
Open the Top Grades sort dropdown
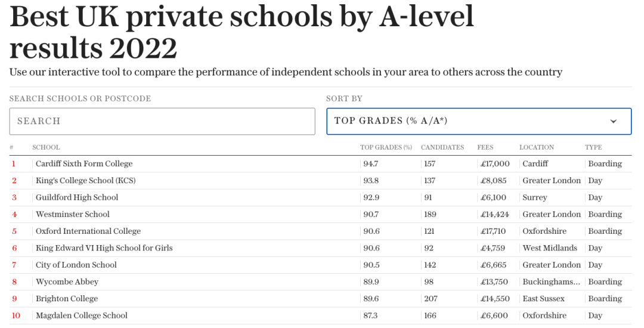click(471, 121)
